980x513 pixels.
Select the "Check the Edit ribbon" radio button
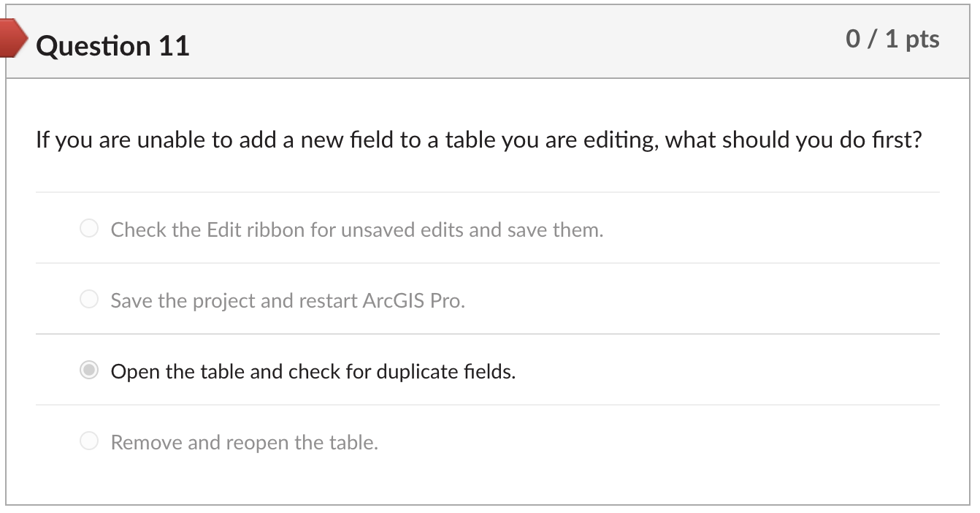click(89, 229)
